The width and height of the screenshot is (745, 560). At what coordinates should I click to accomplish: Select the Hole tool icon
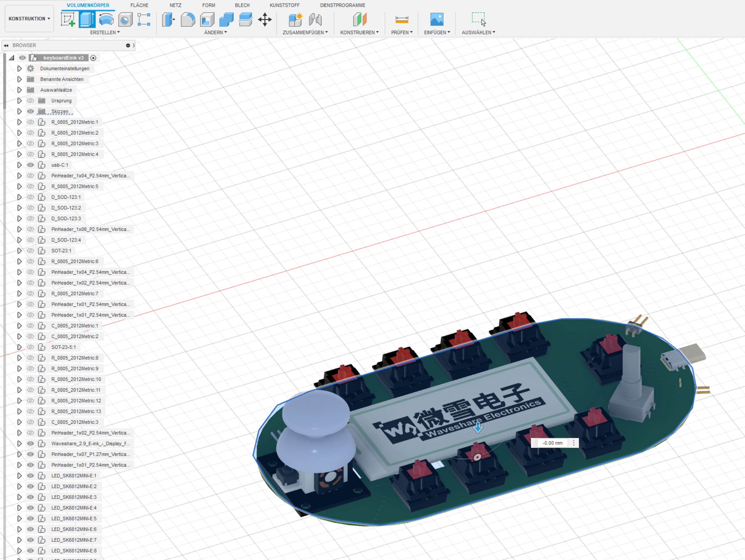coord(125,20)
